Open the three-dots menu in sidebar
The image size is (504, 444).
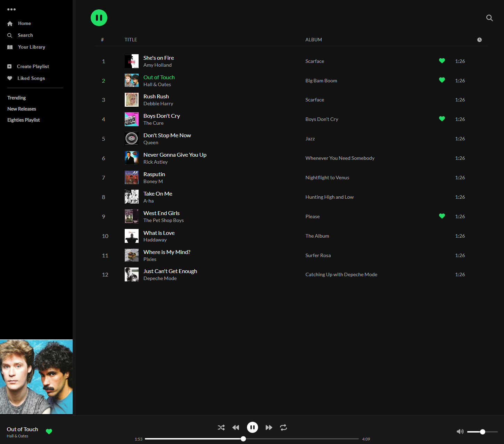[x=11, y=9]
